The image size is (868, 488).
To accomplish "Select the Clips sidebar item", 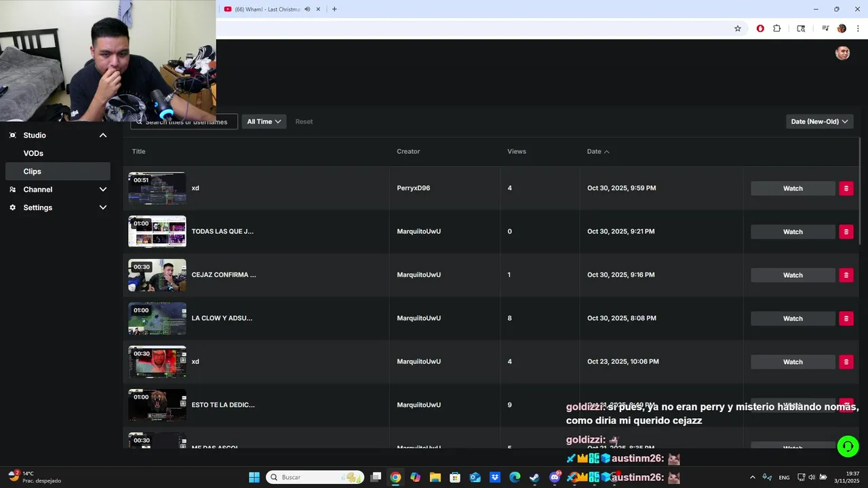I will (x=57, y=171).
